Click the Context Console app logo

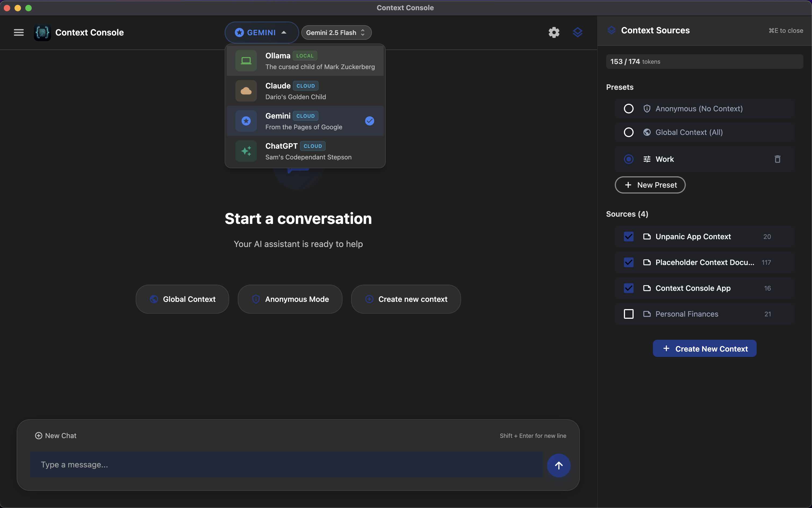click(42, 32)
